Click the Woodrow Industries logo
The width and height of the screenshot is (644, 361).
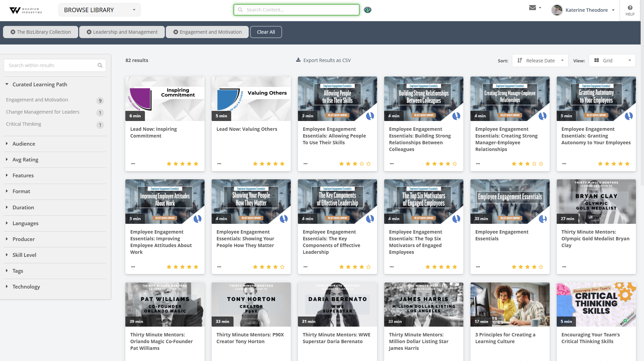[x=25, y=10]
